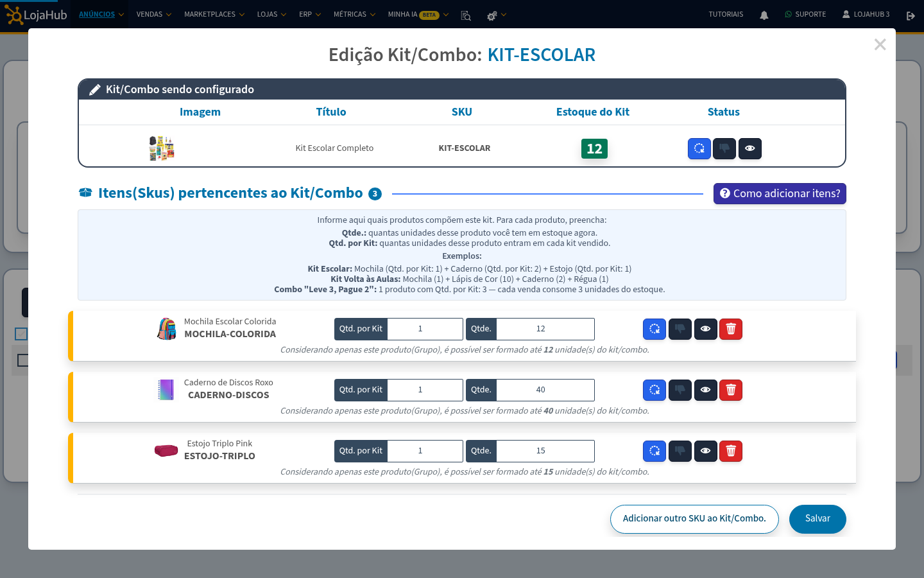Expand the MARKETPLACES menu

tap(214, 14)
